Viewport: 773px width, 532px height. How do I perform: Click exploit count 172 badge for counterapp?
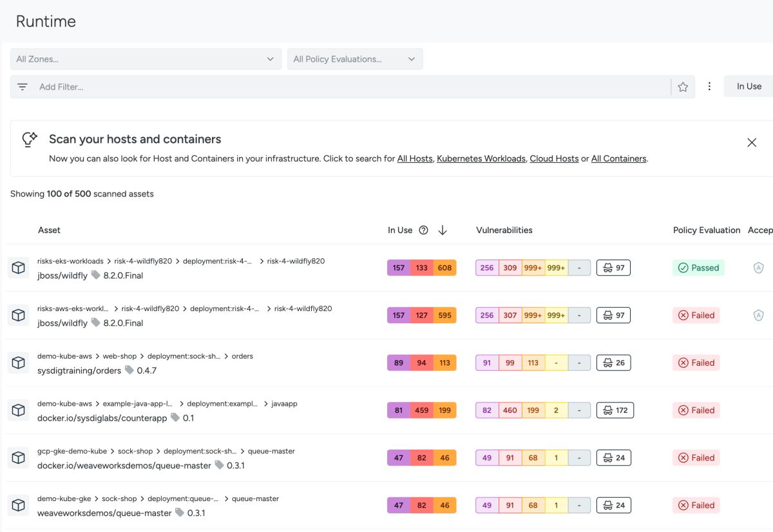pyautogui.click(x=615, y=410)
